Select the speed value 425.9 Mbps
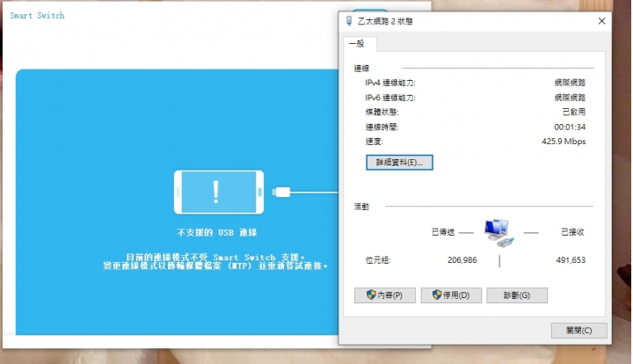 click(x=564, y=142)
